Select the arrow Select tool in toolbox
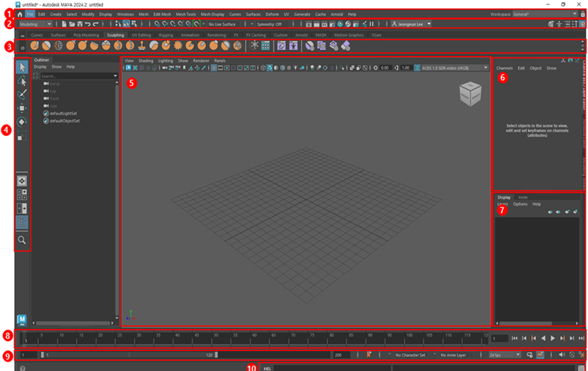Screen dimensions: 588x371 (x=23, y=68)
